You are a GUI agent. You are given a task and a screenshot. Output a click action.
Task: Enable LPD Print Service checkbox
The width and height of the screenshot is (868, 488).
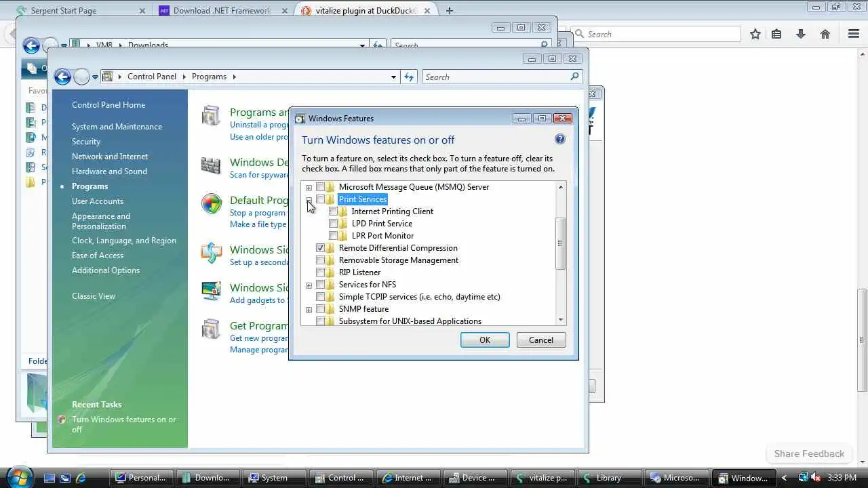point(333,224)
